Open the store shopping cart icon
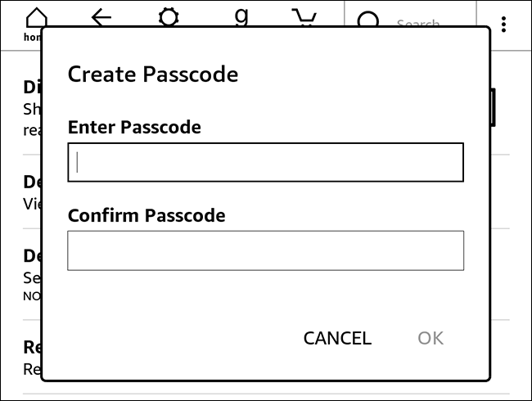 [304, 16]
